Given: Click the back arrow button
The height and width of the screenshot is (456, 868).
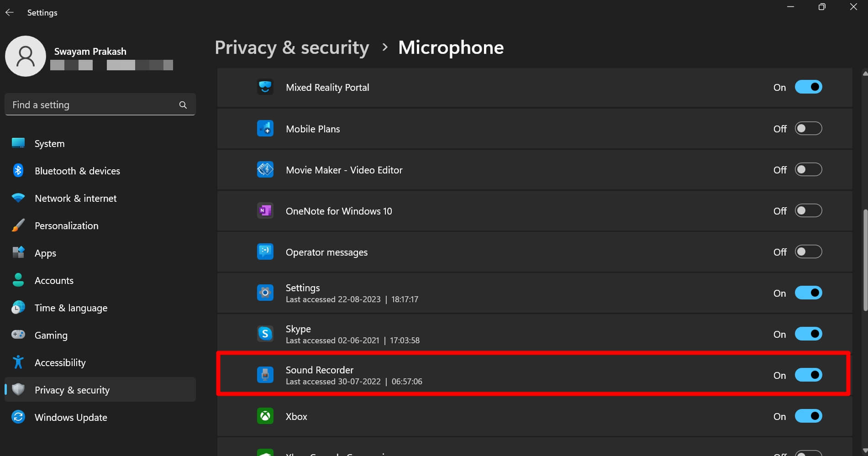Looking at the screenshot, I should point(10,12).
